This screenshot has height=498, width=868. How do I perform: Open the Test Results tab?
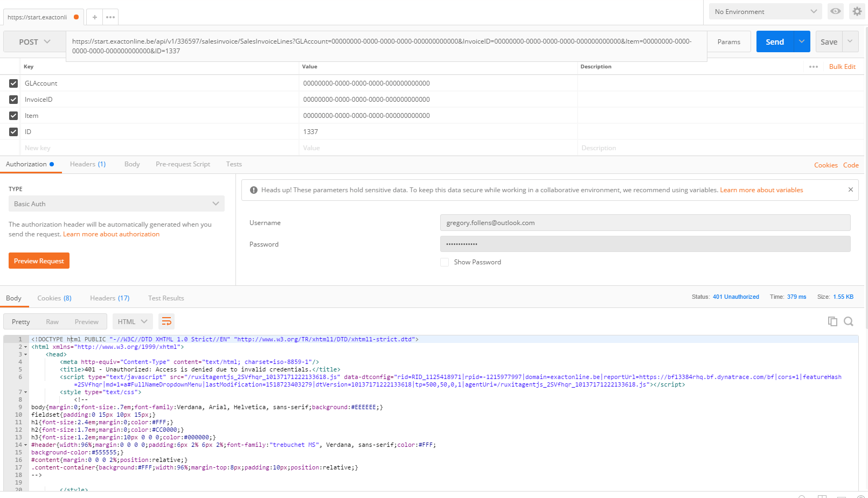pos(166,298)
